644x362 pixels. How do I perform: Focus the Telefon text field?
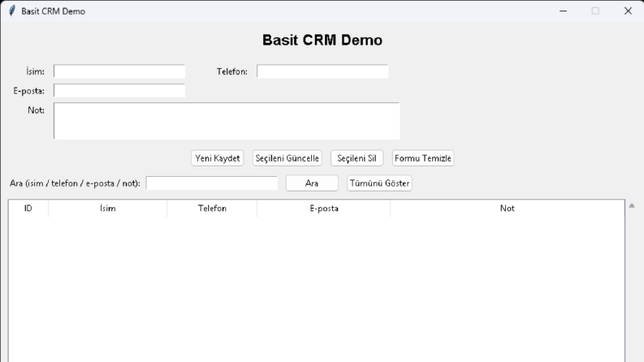click(x=322, y=71)
